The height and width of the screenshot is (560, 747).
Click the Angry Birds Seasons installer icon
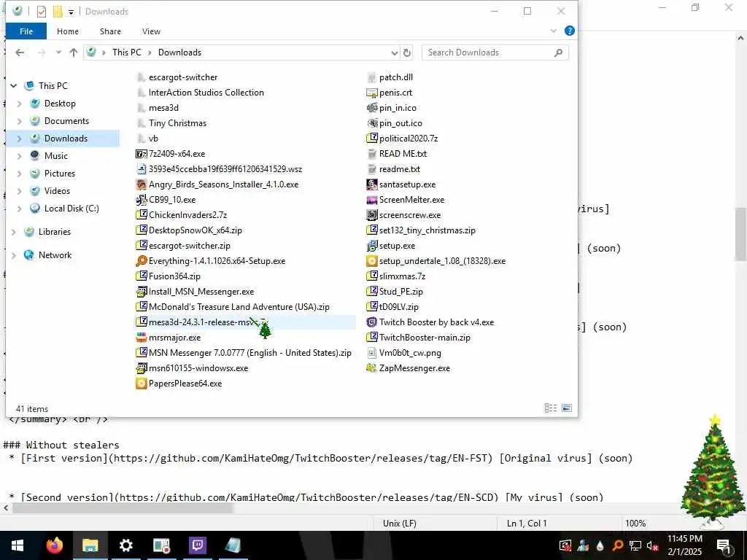pyautogui.click(x=141, y=184)
